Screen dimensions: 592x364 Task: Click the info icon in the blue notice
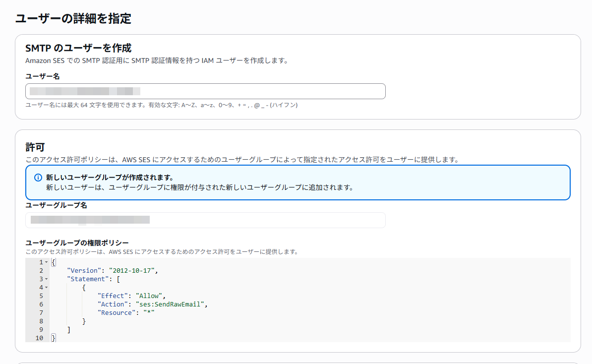(38, 178)
